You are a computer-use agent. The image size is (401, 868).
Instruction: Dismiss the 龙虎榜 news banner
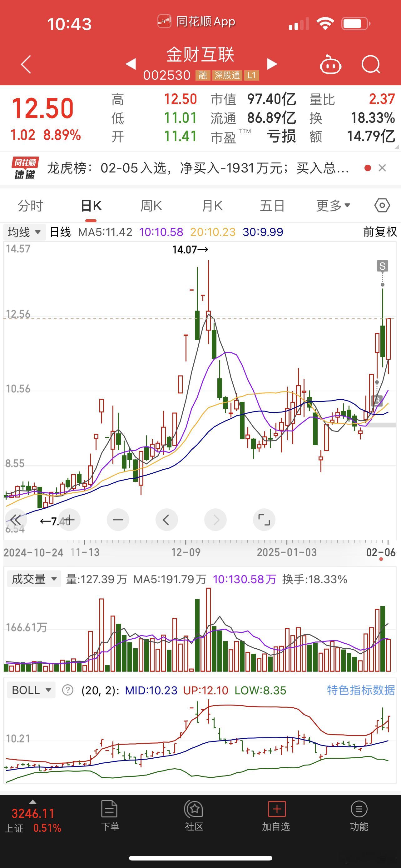(x=382, y=168)
